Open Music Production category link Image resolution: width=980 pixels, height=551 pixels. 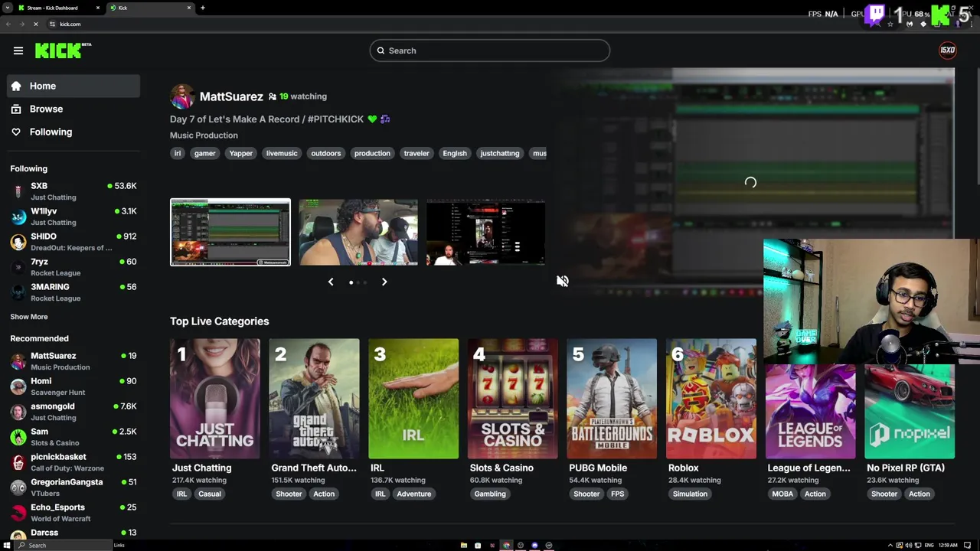pyautogui.click(x=204, y=135)
